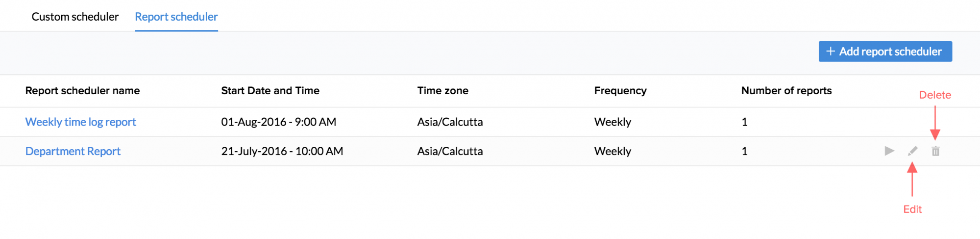The width and height of the screenshot is (980, 239).
Task: Delete the Department Report scheduler
Action: point(935,151)
